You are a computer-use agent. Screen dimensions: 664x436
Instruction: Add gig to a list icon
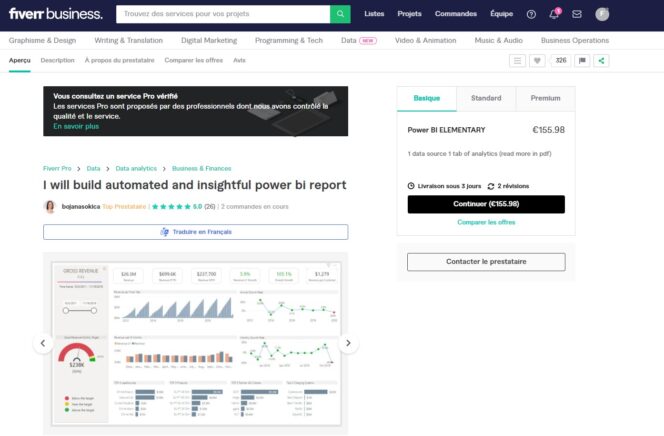(517, 60)
